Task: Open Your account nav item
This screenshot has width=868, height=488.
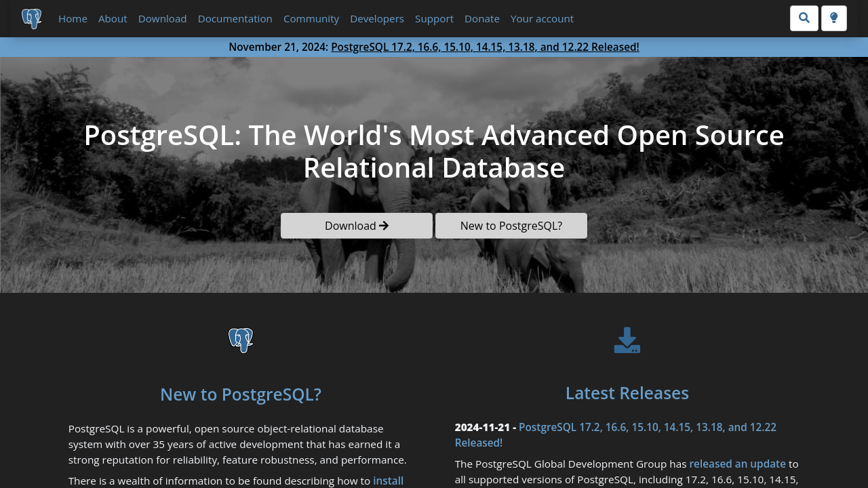Action: (542, 18)
